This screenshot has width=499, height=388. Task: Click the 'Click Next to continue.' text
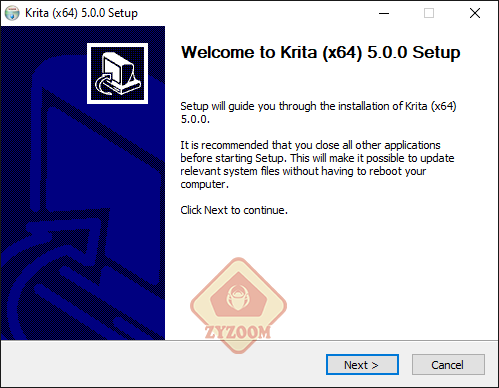[x=234, y=210]
